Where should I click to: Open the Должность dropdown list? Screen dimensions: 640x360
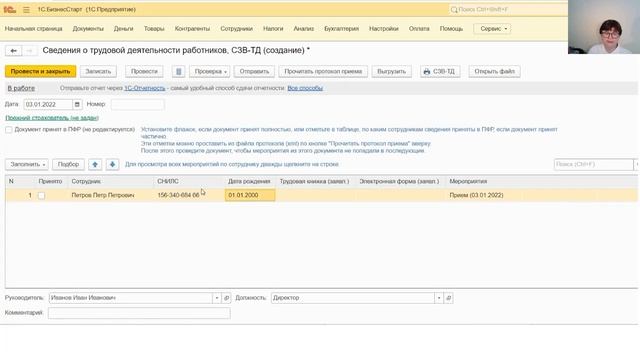[x=439, y=298]
